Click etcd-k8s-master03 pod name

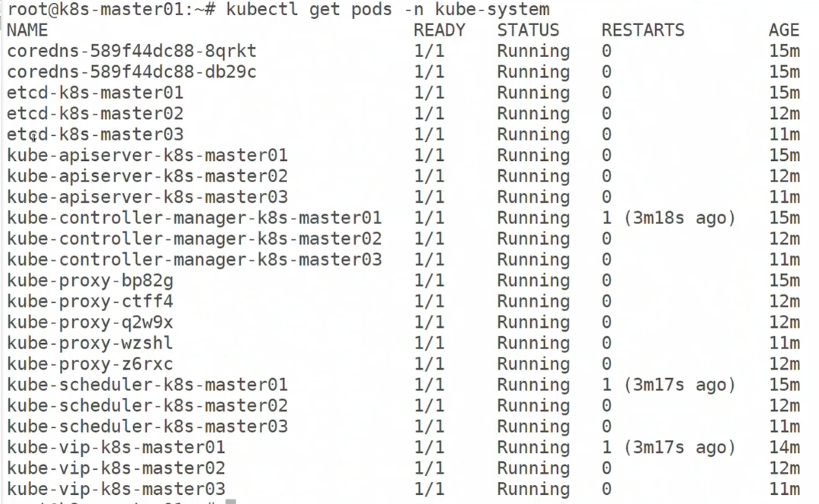(x=95, y=134)
